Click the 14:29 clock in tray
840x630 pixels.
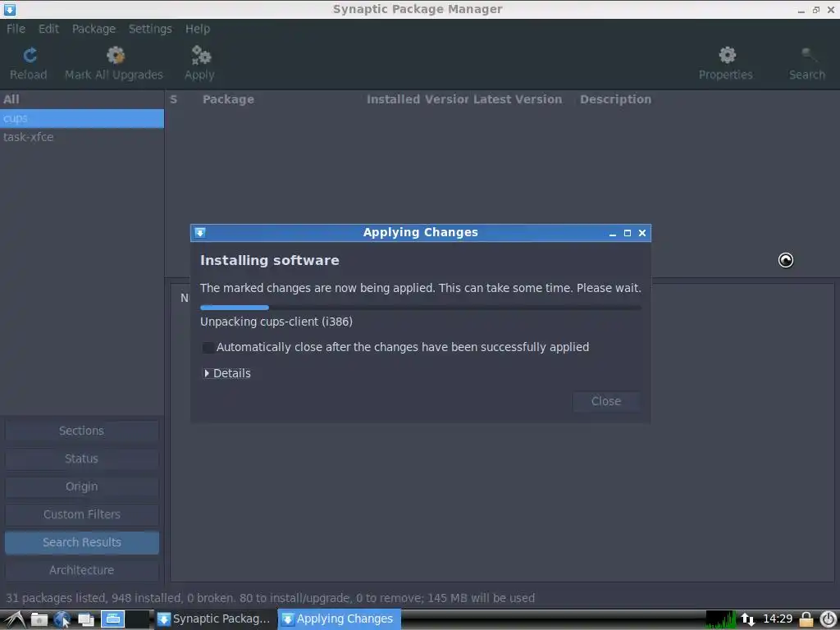point(778,619)
